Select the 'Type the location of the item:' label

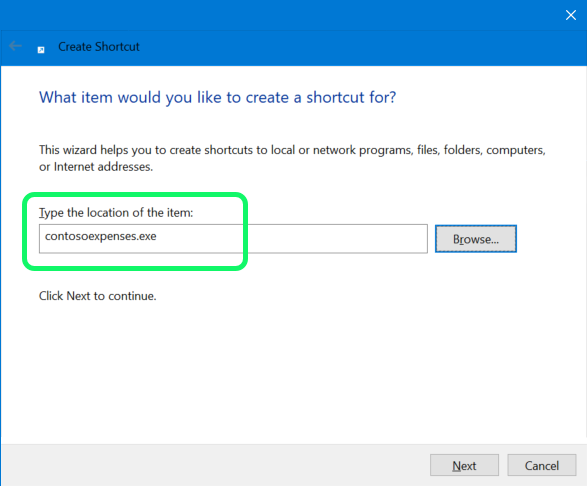click(x=116, y=213)
